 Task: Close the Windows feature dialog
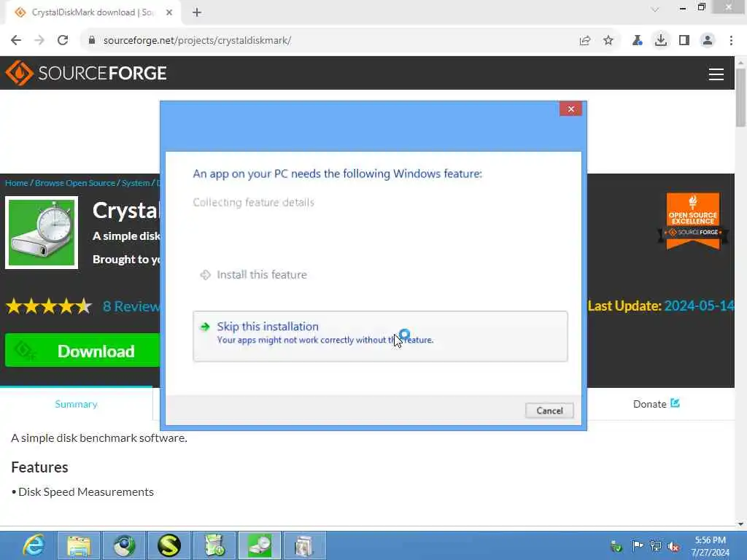570,109
